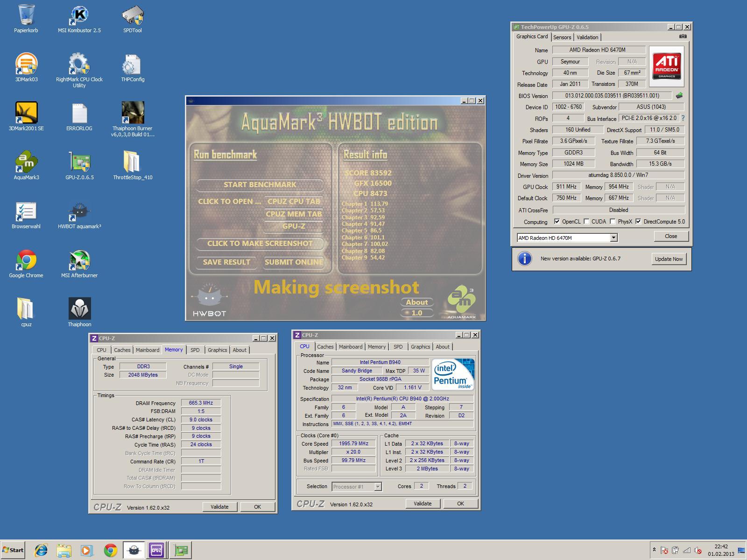Show hidden system tray icons arrow
This screenshot has height=560, width=747.
(654, 550)
